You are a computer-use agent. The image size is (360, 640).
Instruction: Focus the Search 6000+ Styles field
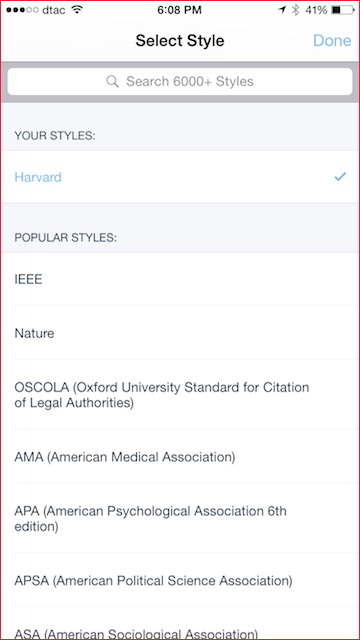tap(180, 81)
